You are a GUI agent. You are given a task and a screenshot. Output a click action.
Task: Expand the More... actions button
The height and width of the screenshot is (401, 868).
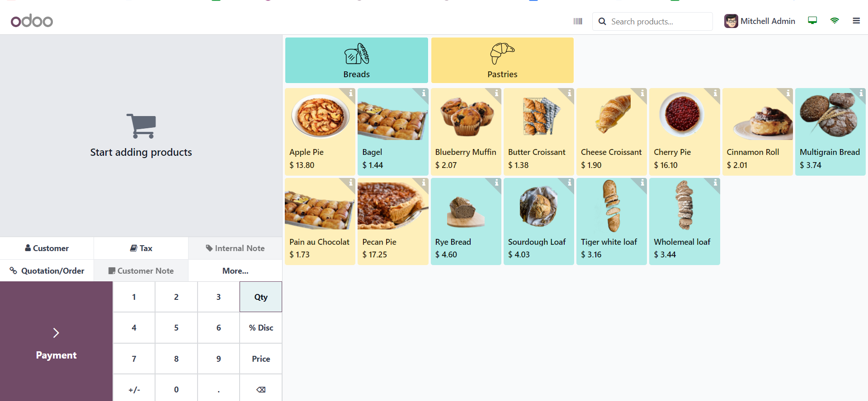pyautogui.click(x=235, y=271)
